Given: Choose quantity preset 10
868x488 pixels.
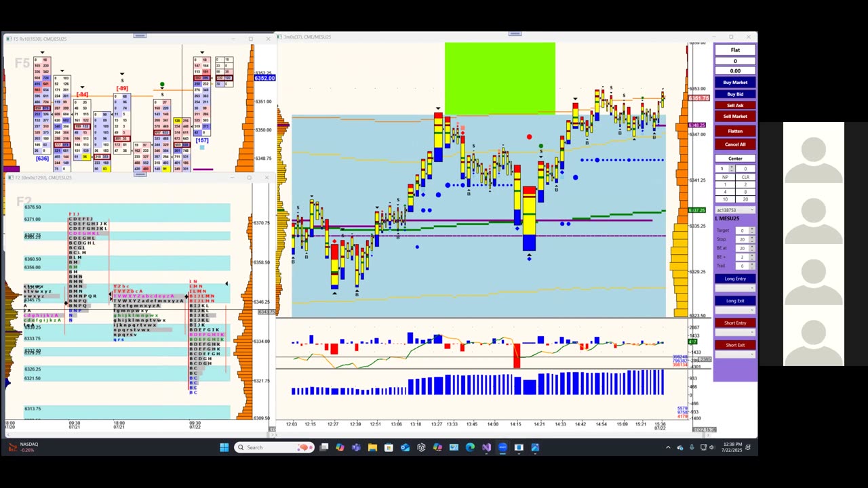Looking at the screenshot, I should (x=725, y=199).
